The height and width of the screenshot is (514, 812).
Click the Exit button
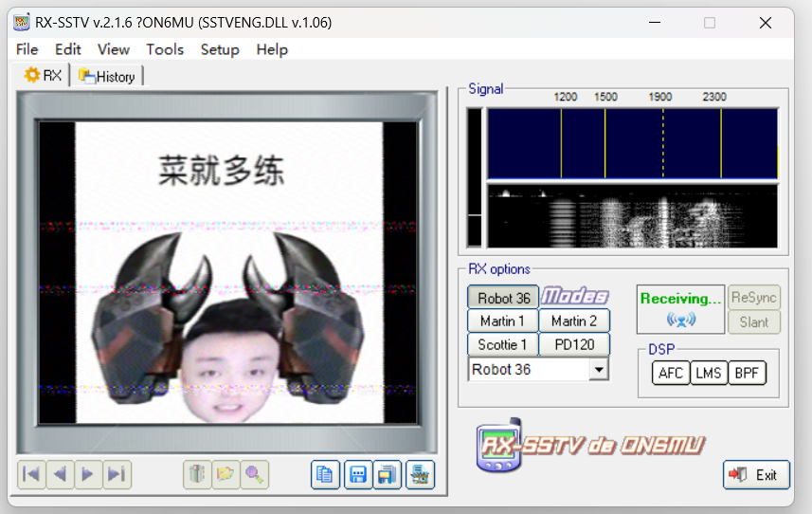tap(756, 475)
